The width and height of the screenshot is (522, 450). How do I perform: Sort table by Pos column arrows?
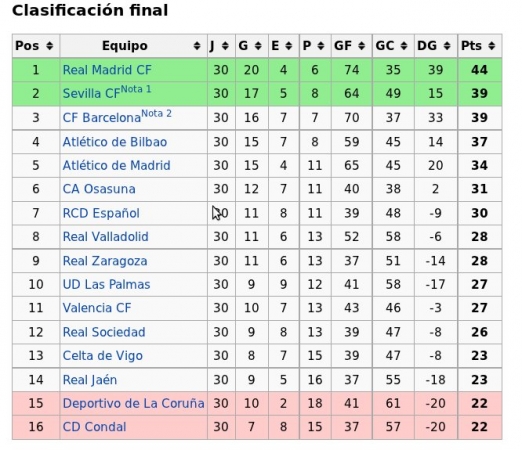(x=49, y=46)
